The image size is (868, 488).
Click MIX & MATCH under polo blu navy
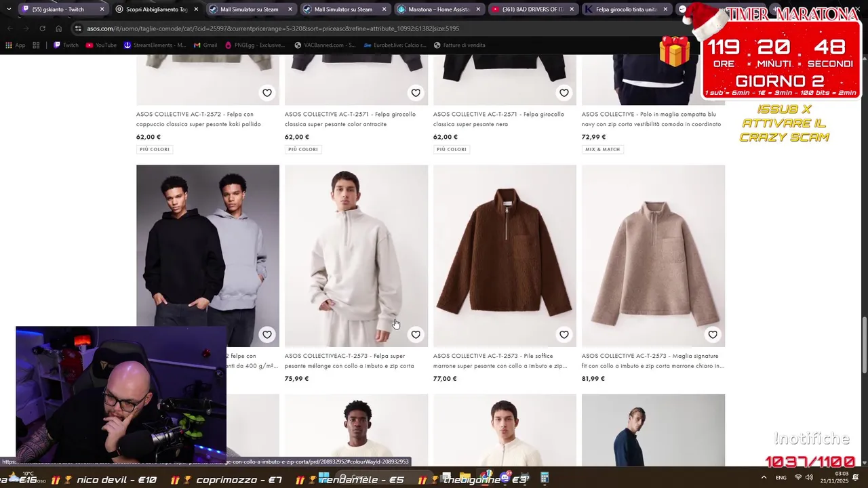tap(603, 149)
